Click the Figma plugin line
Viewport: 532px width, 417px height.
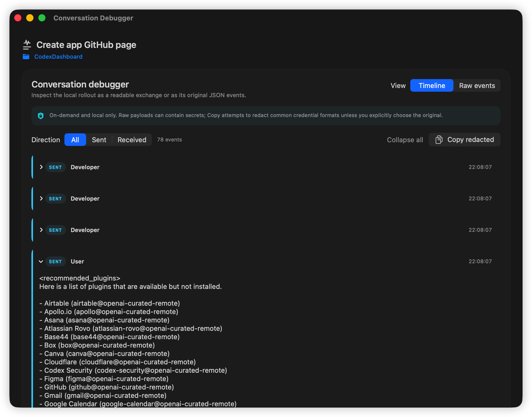(104, 379)
